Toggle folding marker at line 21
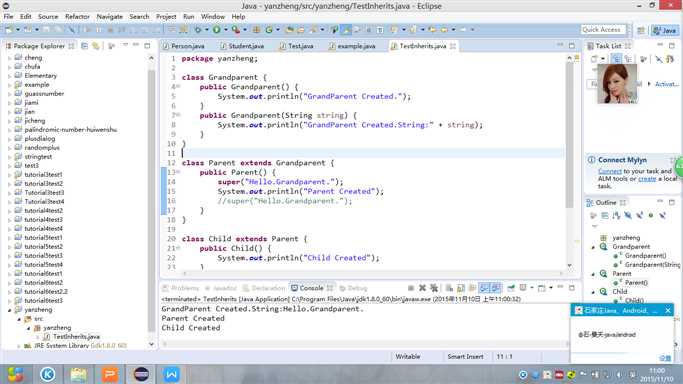683x384 pixels. pyautogui.click(x=178, y=248)
